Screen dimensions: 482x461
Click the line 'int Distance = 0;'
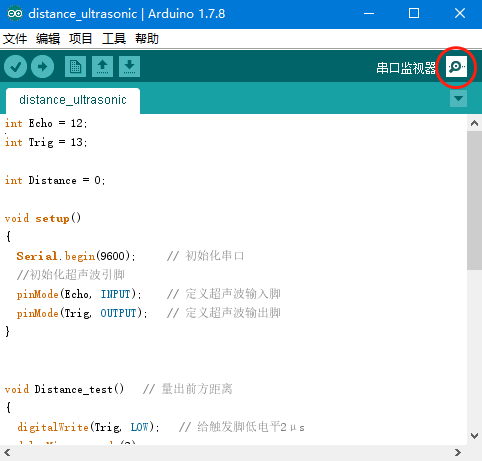coord(55,181)
